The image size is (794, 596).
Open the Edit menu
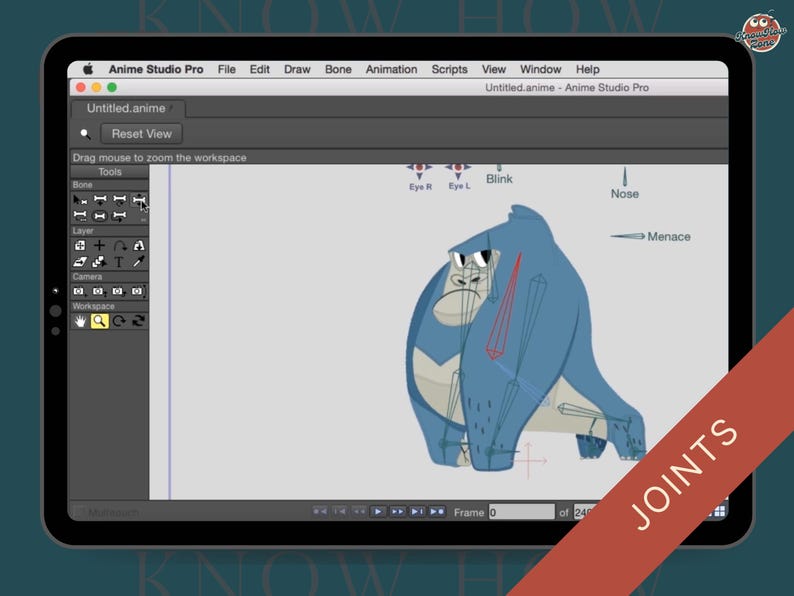pyautogui.click(x=259, y=69)
